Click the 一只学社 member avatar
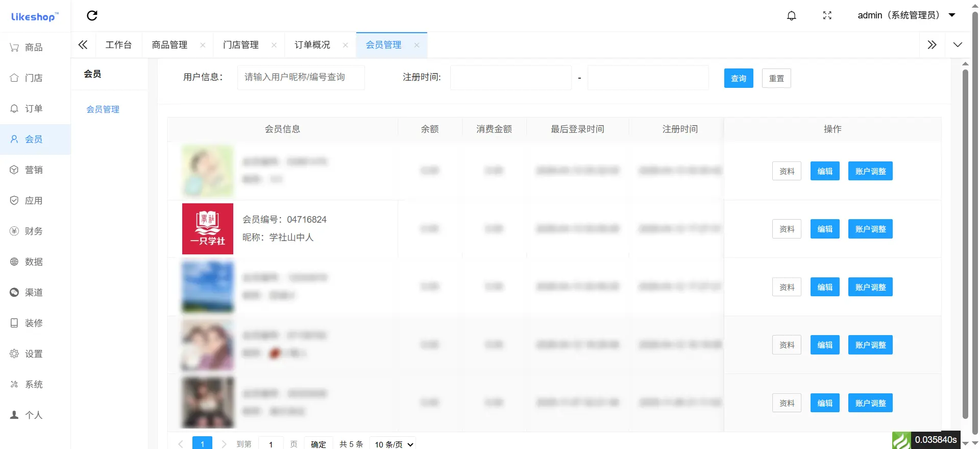This screenshot has height=449, width=980. 208,229
